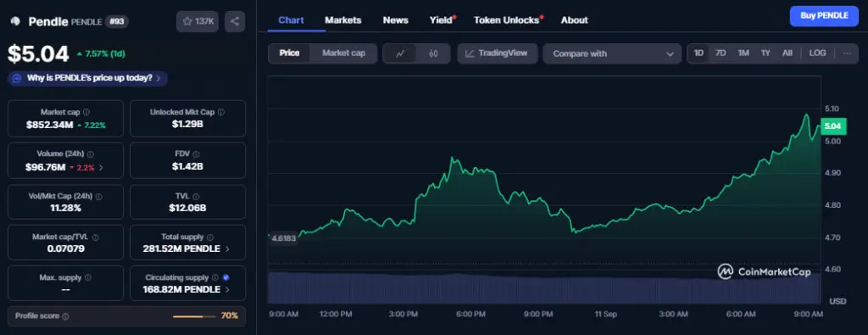Expand Circulating supply details chevron
The image size is (868, 335).
coord(227,289)
